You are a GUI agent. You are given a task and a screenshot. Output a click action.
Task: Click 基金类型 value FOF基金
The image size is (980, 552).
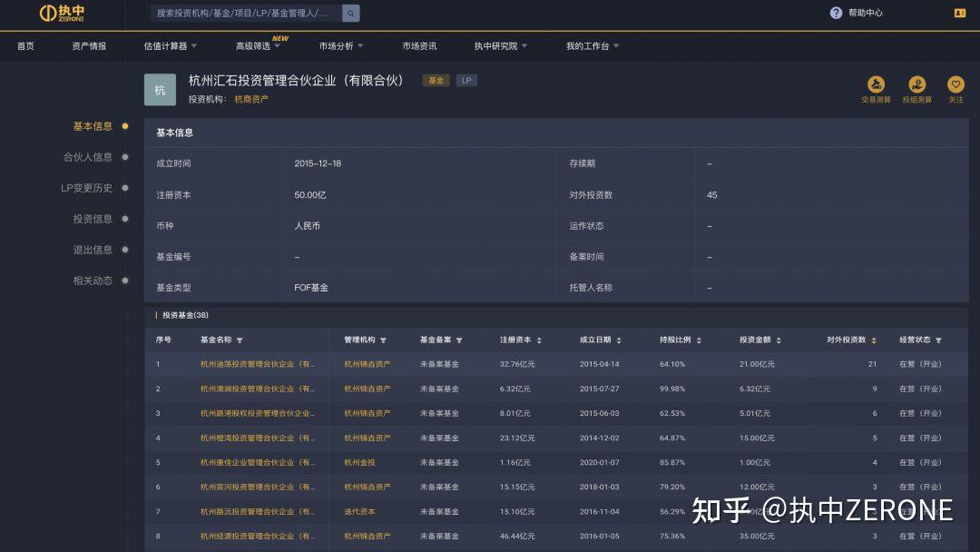pyautogui.click(x=310, y=288)
